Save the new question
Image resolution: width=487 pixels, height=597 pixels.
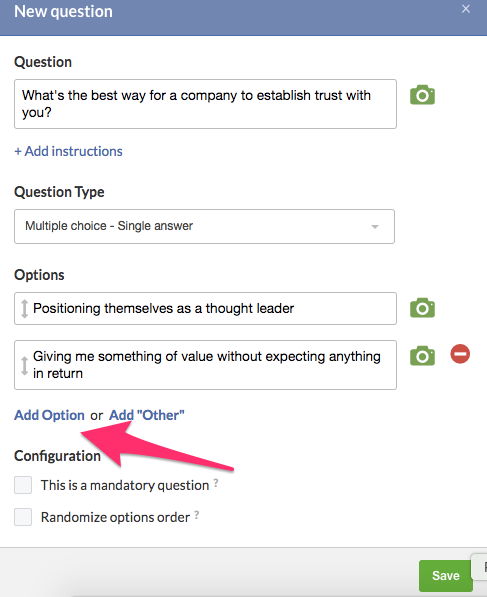[445, 575]
